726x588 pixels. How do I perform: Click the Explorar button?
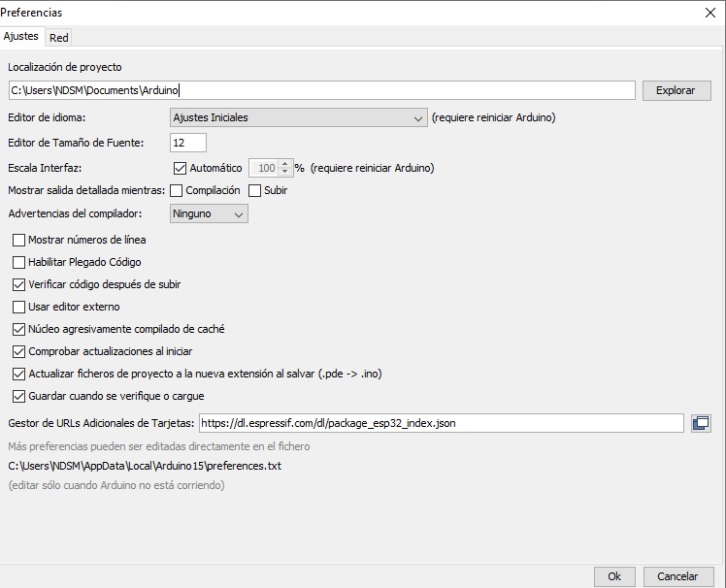coord(676,90)
